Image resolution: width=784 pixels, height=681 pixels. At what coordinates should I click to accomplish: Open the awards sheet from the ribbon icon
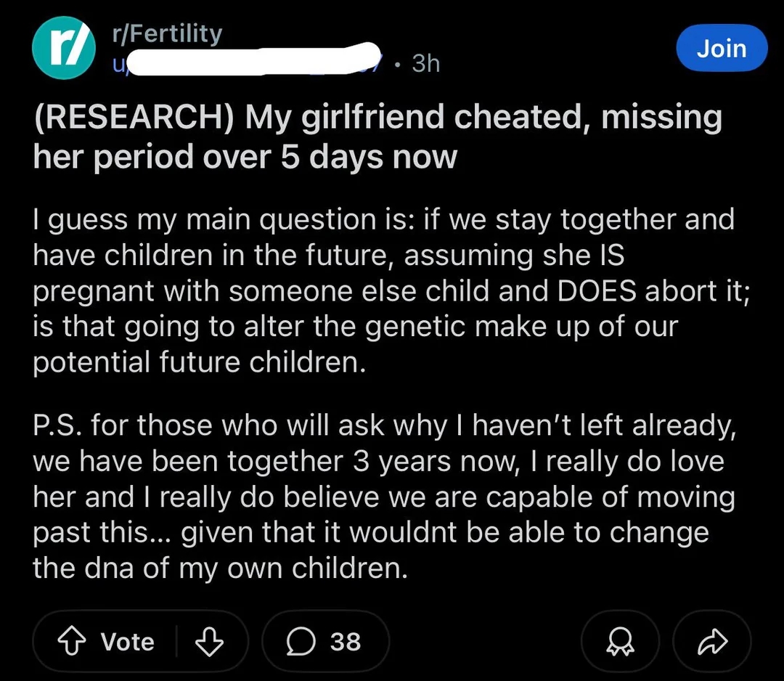(619, 641)
